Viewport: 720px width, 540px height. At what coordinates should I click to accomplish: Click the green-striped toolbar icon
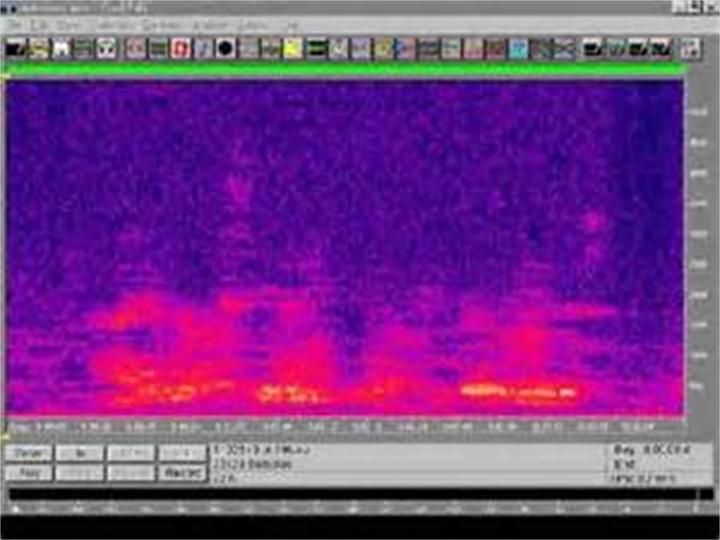316,47
